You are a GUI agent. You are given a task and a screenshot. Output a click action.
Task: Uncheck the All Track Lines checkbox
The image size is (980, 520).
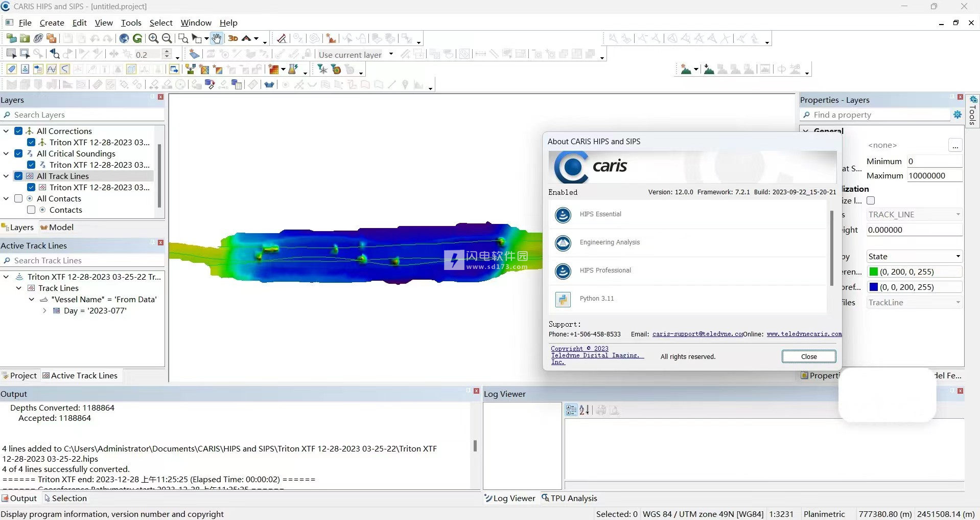pos(18,176)
